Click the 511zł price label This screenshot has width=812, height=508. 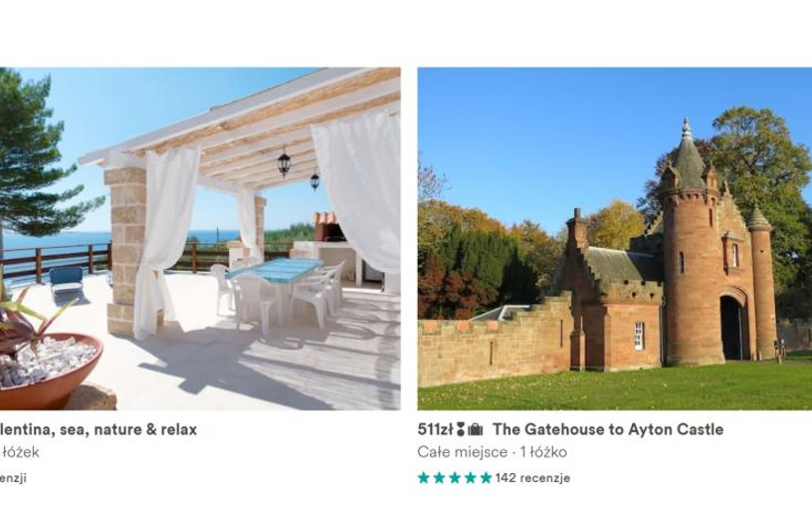(436, 429)
